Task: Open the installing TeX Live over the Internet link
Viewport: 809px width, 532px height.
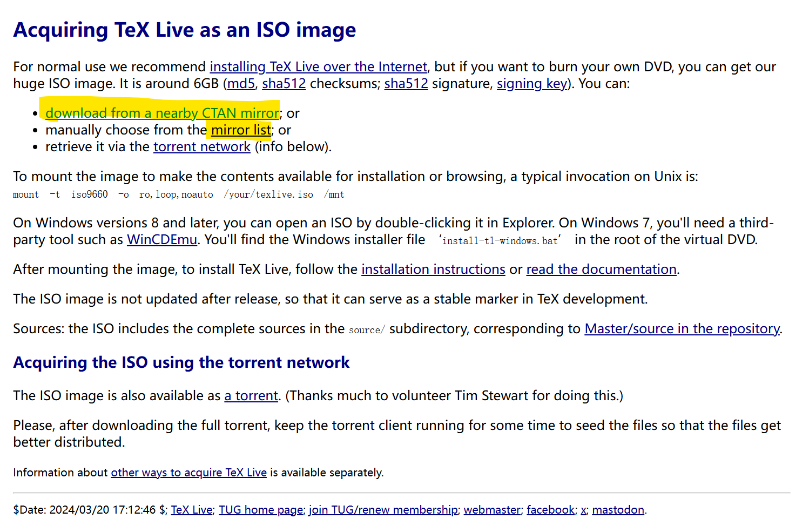Action: (318, 67)
